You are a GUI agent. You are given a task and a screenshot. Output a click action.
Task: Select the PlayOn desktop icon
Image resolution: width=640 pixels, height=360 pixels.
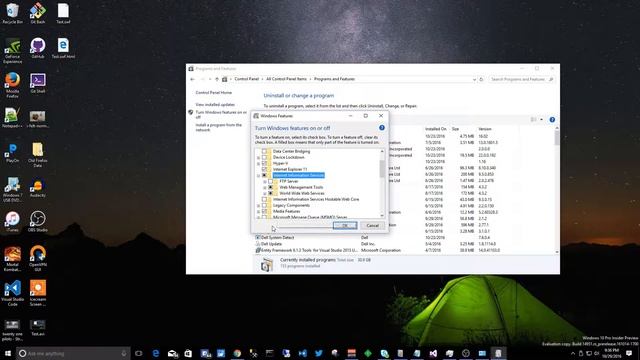[x=12, y=152]
